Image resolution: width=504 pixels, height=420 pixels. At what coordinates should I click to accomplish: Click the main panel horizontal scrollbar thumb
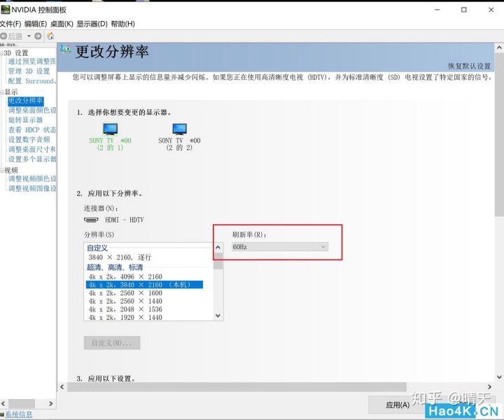pyautogui.click(x=237, y=387)
